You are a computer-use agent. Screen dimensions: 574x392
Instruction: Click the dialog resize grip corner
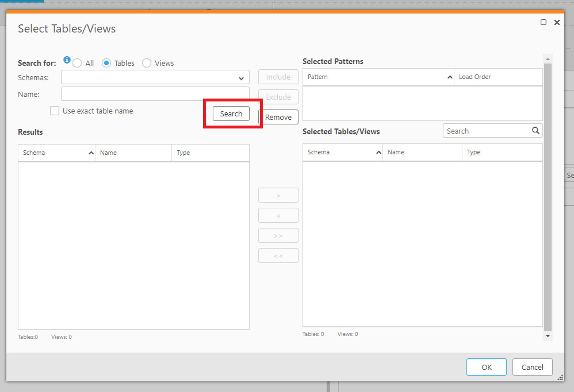pyautogui.click(x=560, y=378)
